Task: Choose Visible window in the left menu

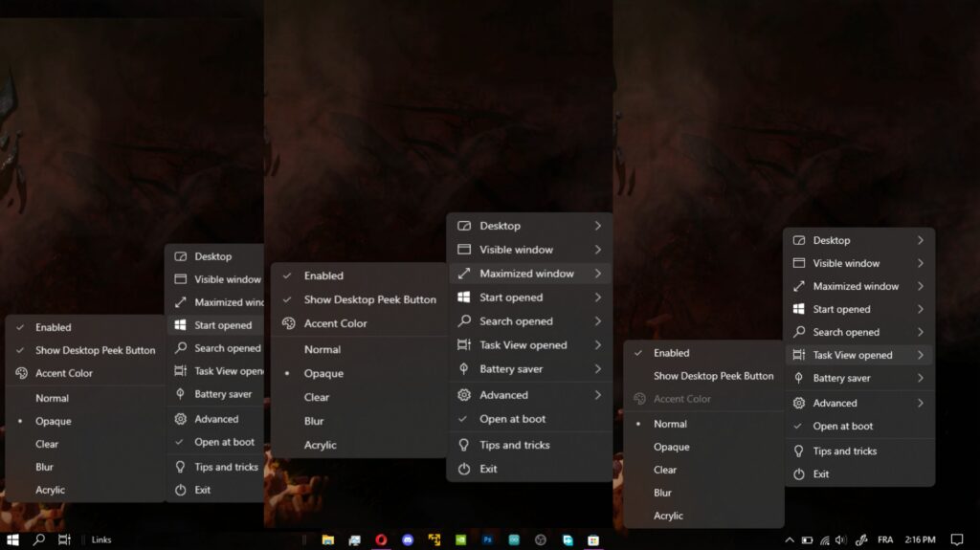Action: point(215,279)
